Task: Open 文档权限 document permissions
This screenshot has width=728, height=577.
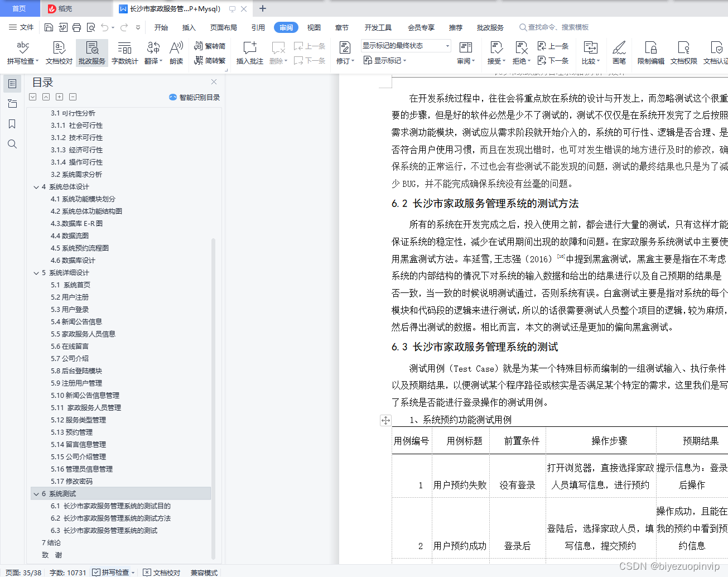Action: tap(683, 53)
